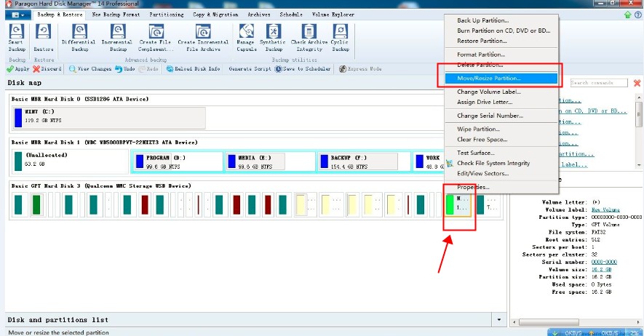
Task: Expand Disk and partitions list panel
Action: click(499, 319)
